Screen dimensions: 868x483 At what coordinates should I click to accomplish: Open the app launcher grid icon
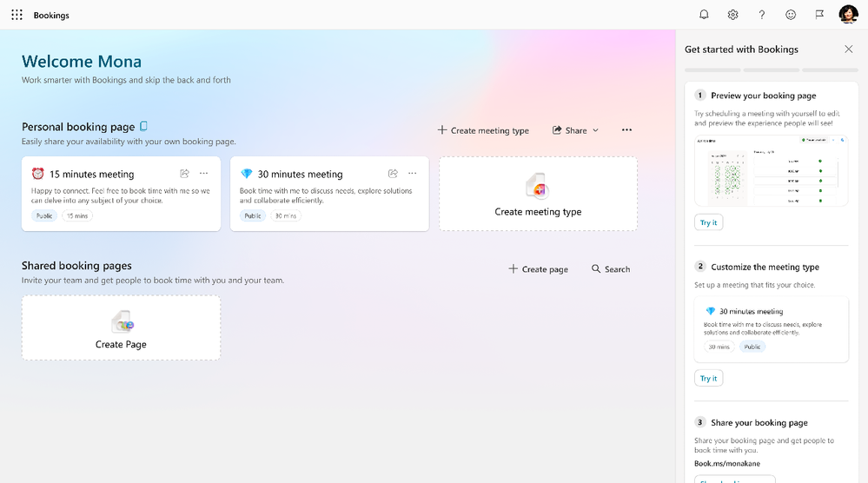[17, 15]
